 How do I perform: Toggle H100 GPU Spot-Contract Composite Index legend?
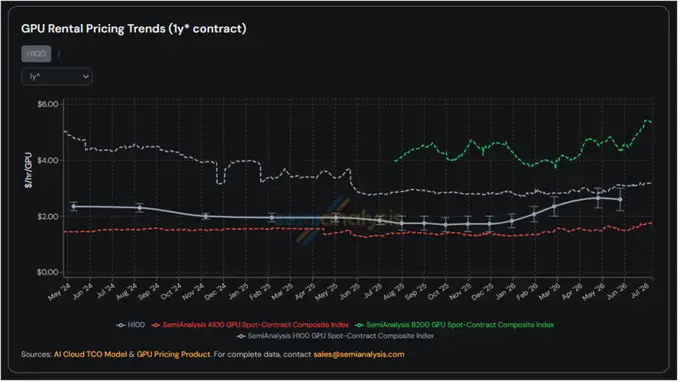coord(336,336)
